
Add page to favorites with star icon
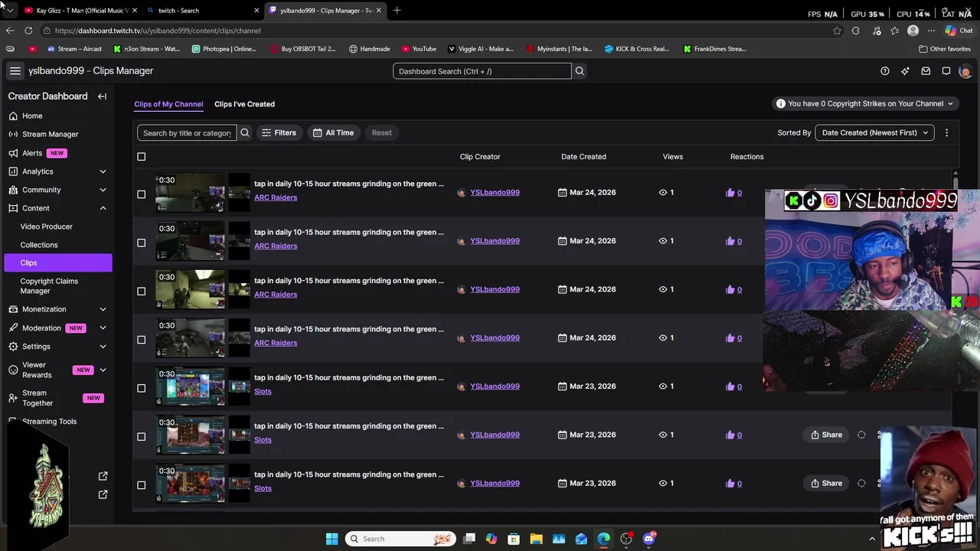click(837, 31)
